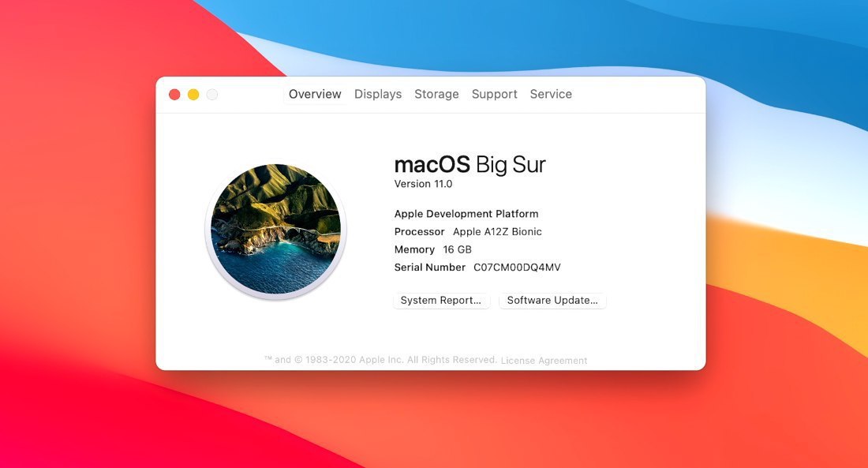868x468 pixels.
Task: Click the System Report... button
Action: (x=441, y=300)
